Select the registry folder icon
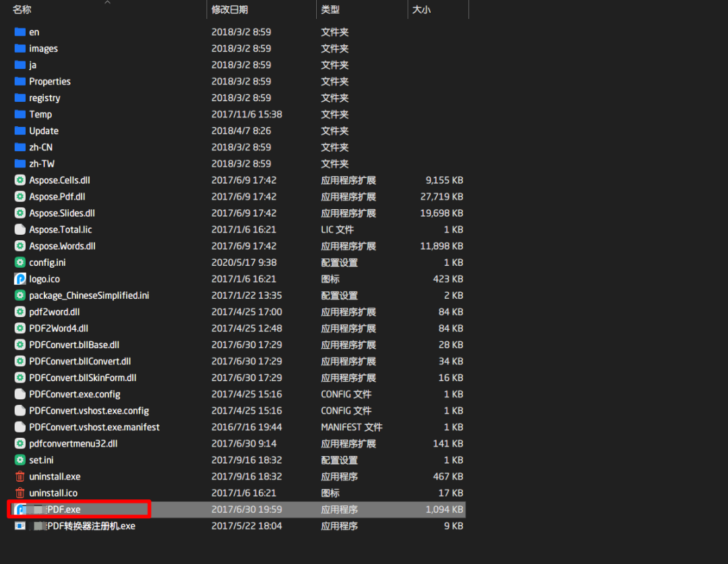 20,98
